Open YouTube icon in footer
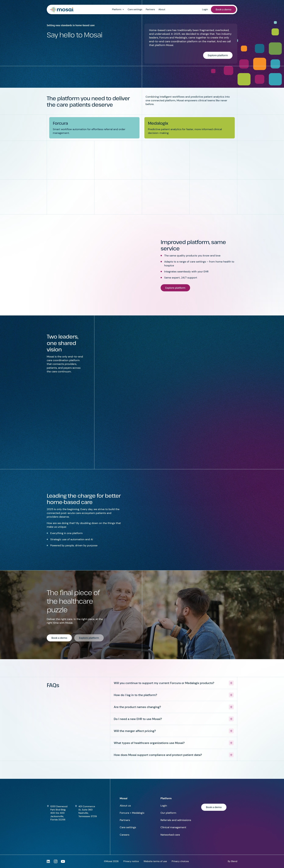 click(63, 861)
